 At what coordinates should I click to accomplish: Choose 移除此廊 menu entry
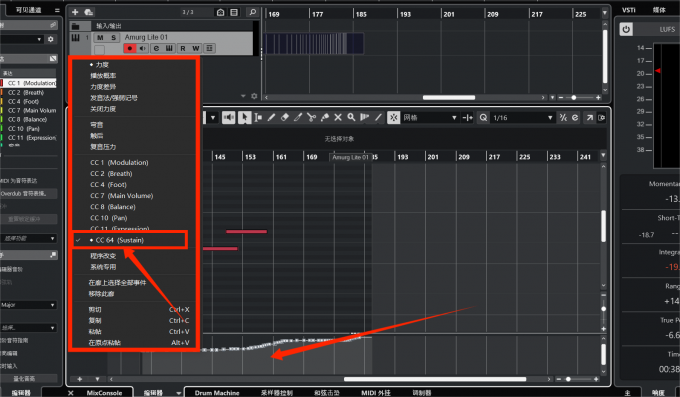(101, 294)
